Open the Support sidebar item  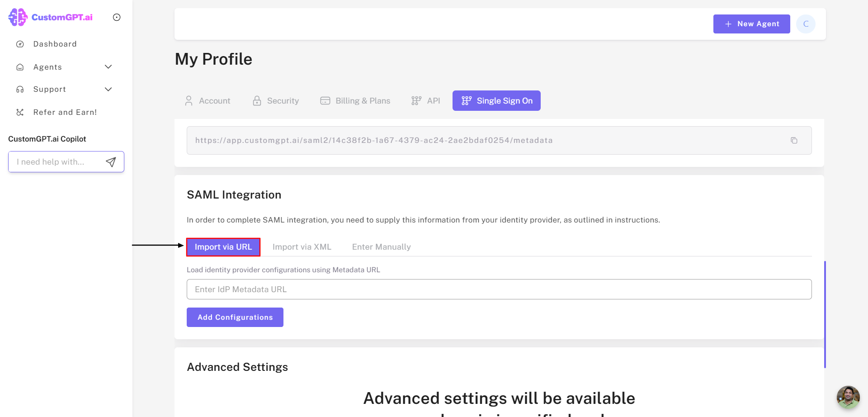[x=50, y=89]
